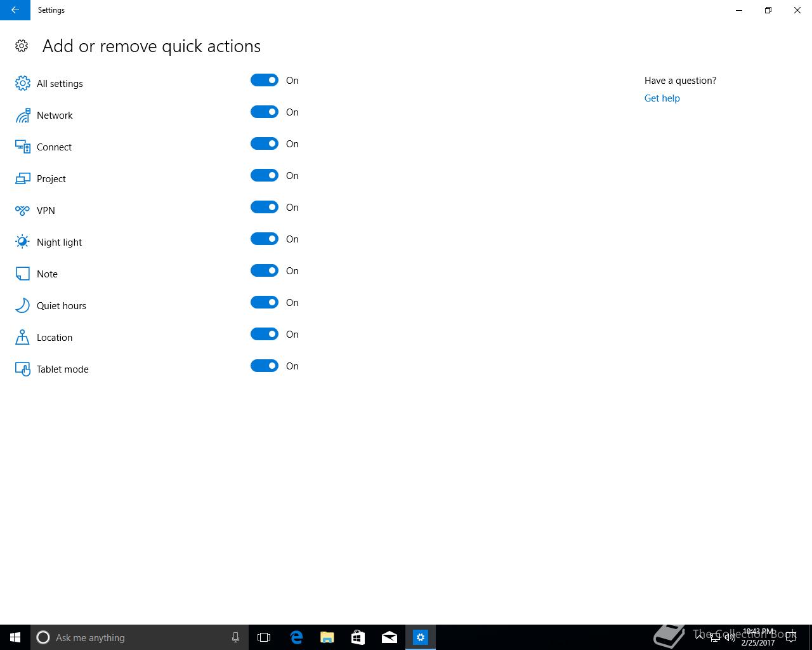The image size is (812, 650).
Task: Show hidden tray icons chevron
Action: pos(700,637)
